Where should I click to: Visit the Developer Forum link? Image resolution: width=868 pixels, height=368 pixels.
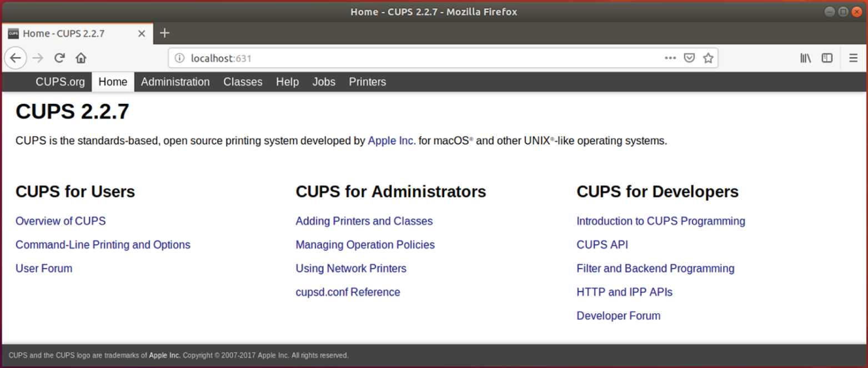pos(618,316)
